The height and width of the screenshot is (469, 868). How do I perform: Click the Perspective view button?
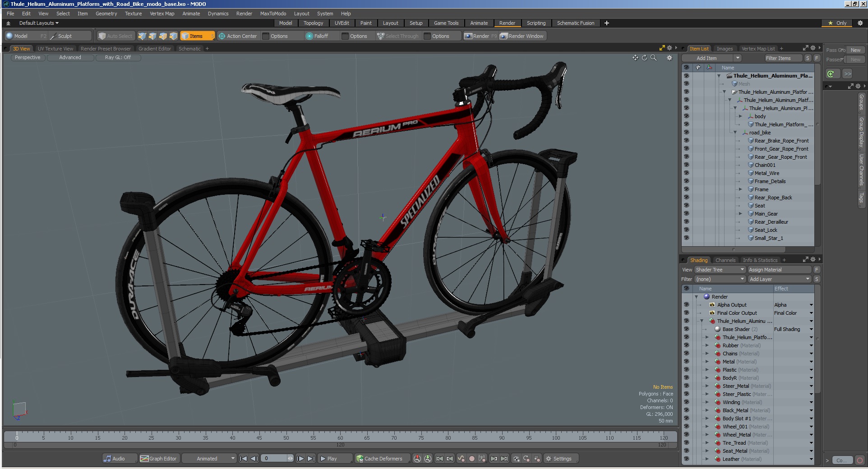tap(28, 58)
